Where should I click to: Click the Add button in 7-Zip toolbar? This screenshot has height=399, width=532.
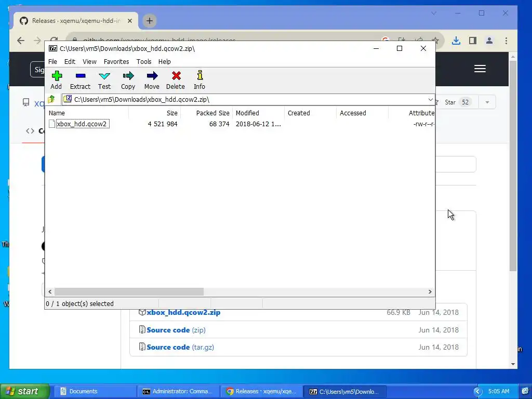(x=56, y=80)
